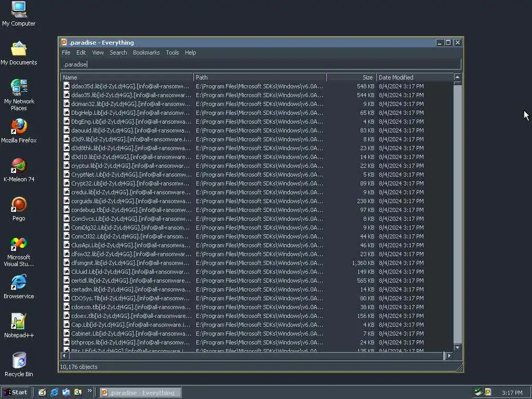Click the fourth quick launch search icon

coord(78,392)
